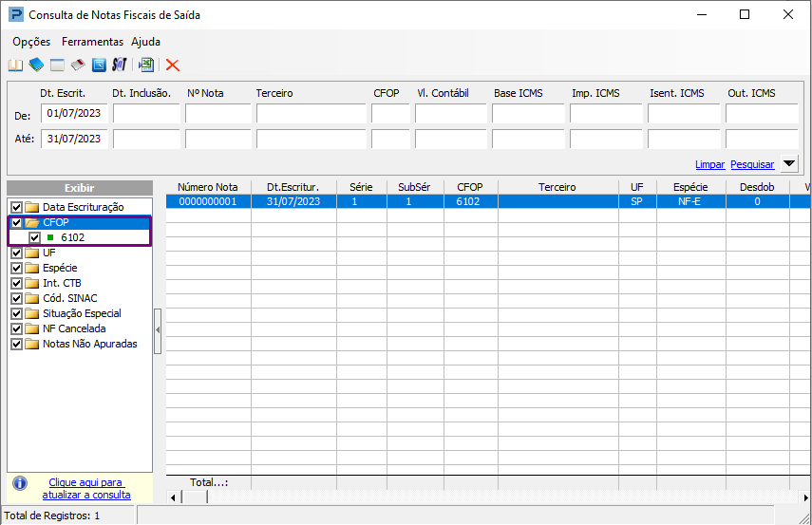Open the Ajuda menu
The height and width of the screenshot is (525, 812).
(x=145, y=42)
